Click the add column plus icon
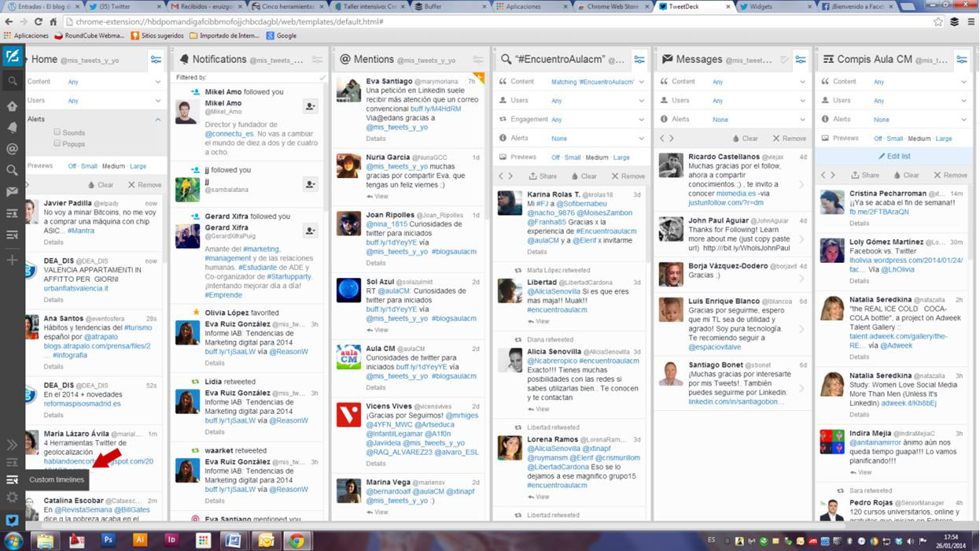The height and width of the screenshot is (551, 980). 13,260
